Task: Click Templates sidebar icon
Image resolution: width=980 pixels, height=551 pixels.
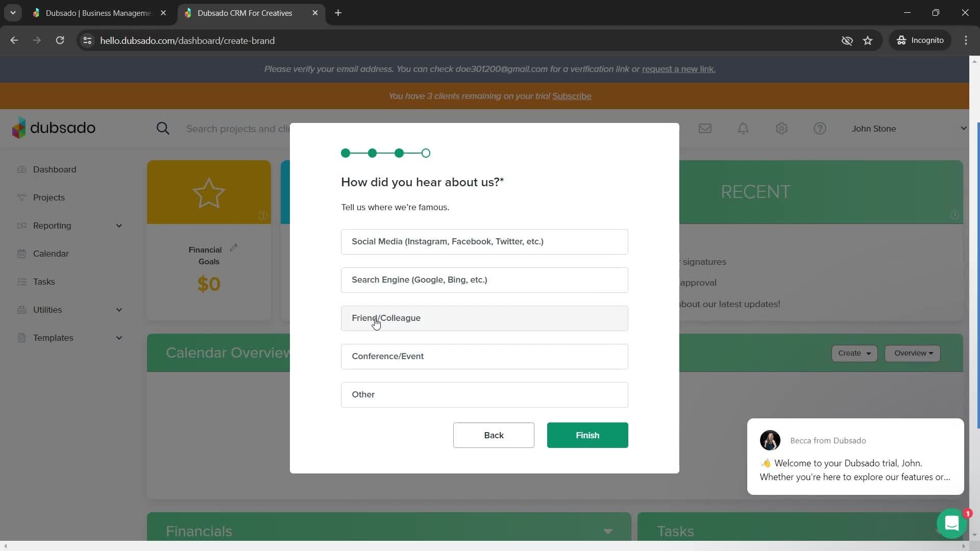Action: point(21,338)
